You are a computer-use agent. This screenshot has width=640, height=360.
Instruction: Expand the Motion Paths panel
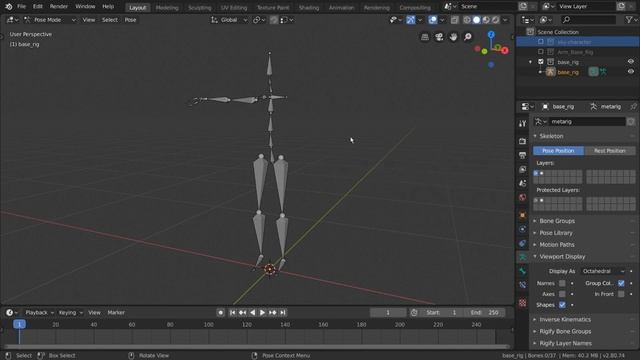point(556,244)
